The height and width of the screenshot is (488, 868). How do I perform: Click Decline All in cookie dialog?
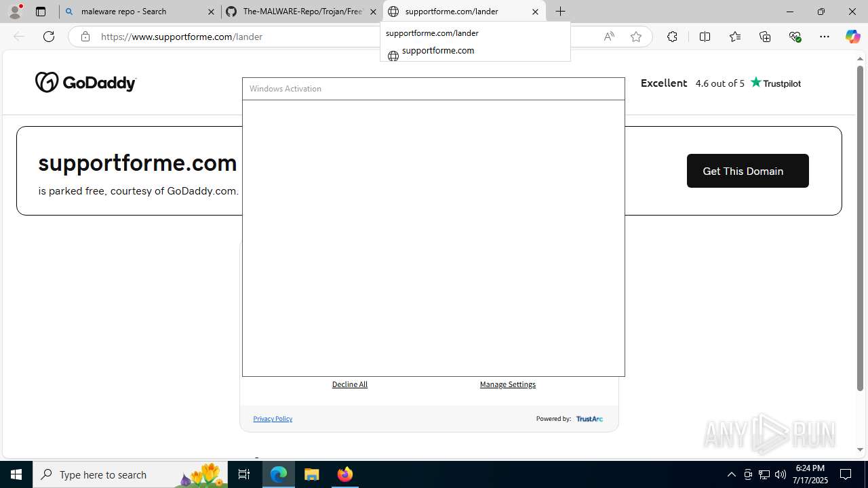click(x=350, y=384)
